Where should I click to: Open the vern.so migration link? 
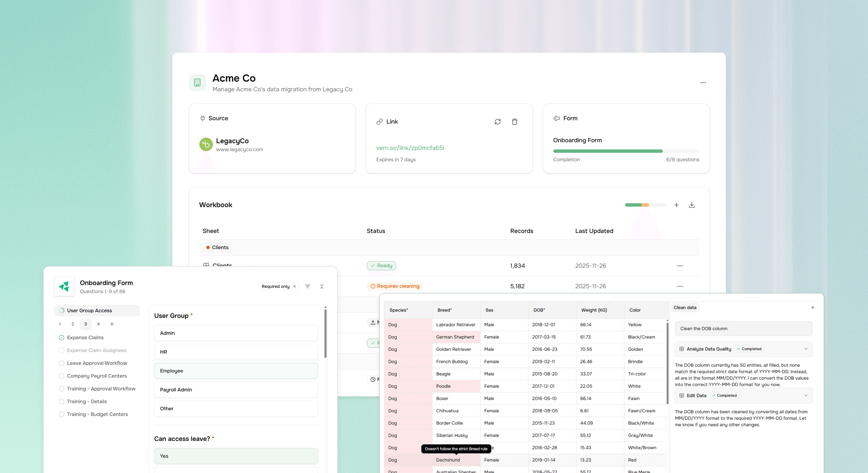click(410, 147)
